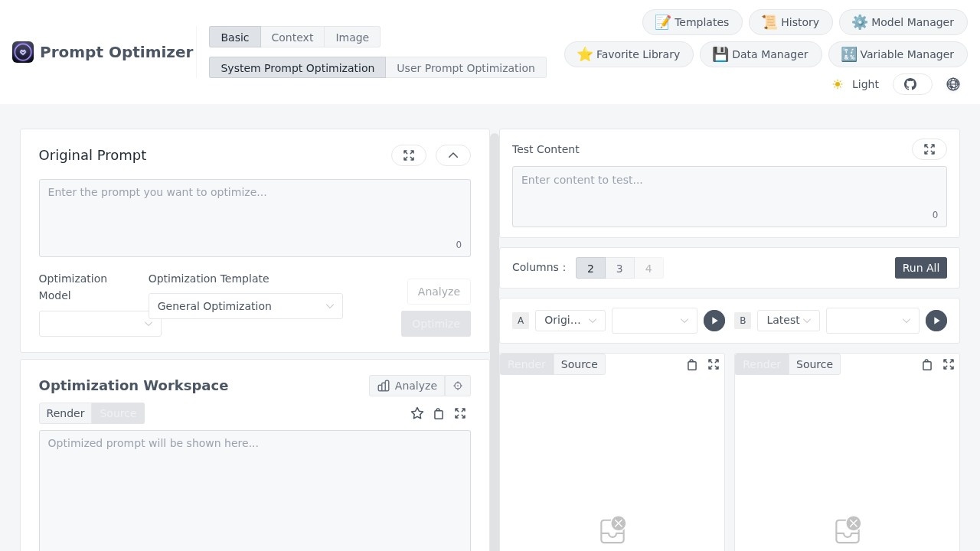Open the Optimization Model dropdown
The image size is (980, 551).
pos(100,324)
